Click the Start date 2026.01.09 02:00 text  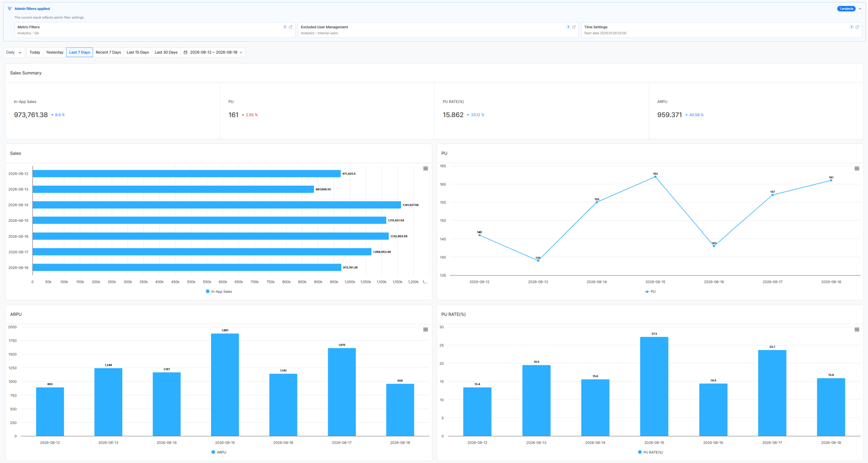click(605, 33)
